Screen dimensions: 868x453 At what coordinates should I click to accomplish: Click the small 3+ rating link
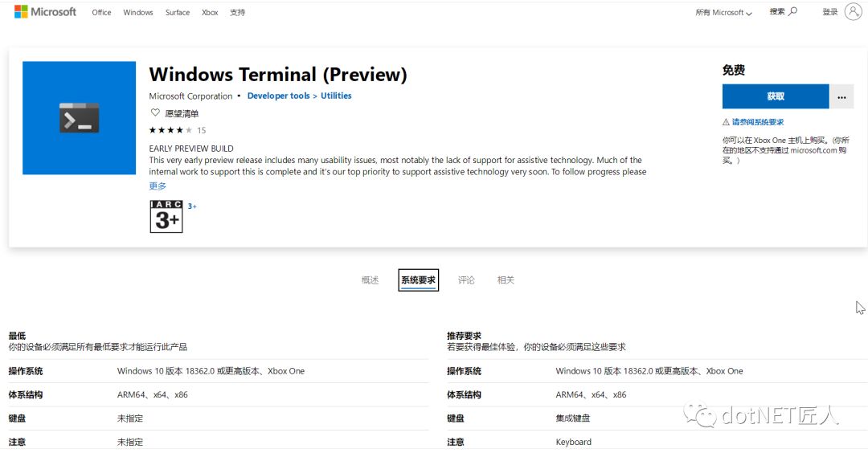pyautogui.click(x=192, y=206)
